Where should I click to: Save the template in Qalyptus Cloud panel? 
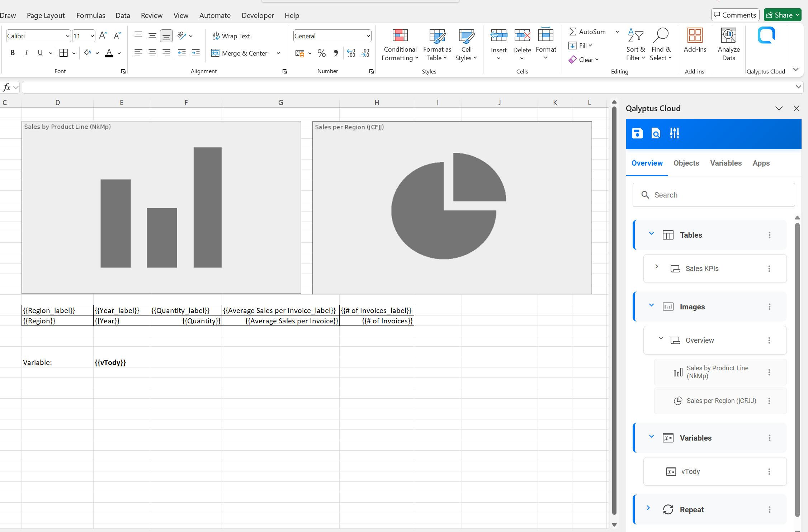637,133
